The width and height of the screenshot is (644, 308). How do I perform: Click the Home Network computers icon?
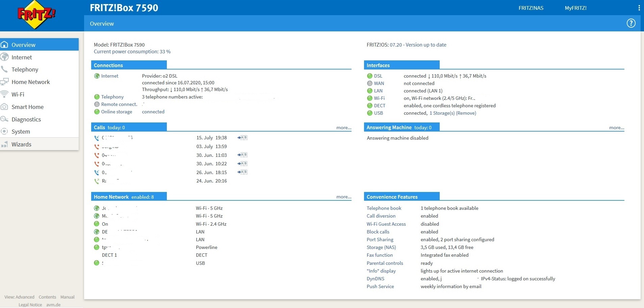tap(4, 82)
